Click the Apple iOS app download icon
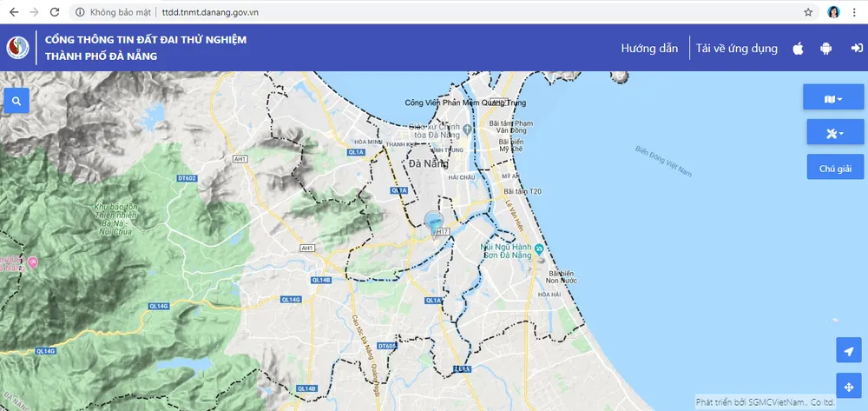Viewport: 868px width, 411px height. 798,49
